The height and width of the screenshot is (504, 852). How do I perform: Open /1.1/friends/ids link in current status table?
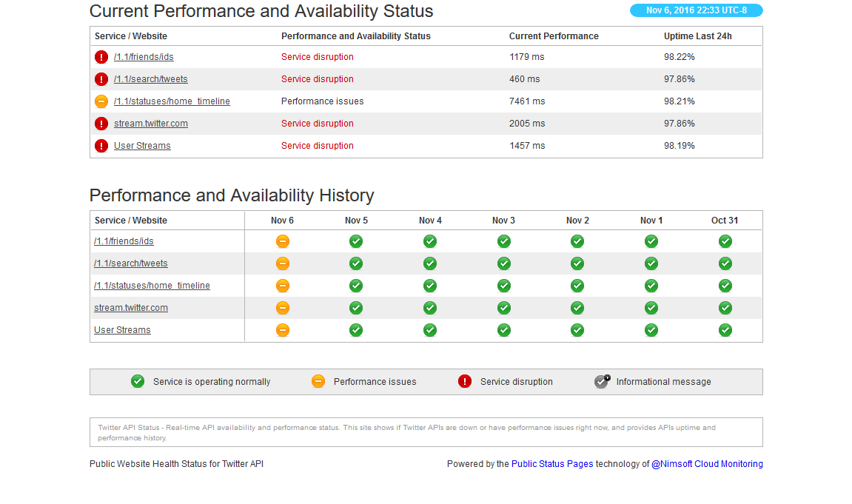tap(144, 57)
